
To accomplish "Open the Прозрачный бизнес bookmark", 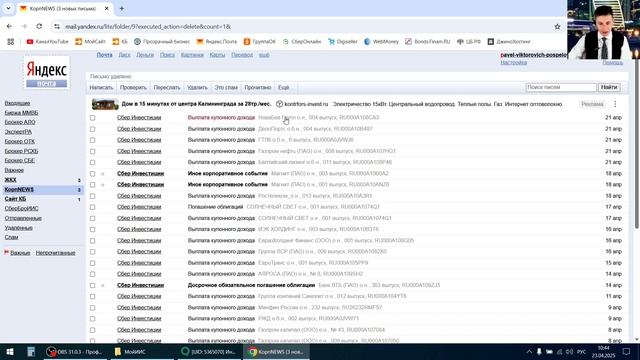I will pyautogui.click(x=162, y=42).
